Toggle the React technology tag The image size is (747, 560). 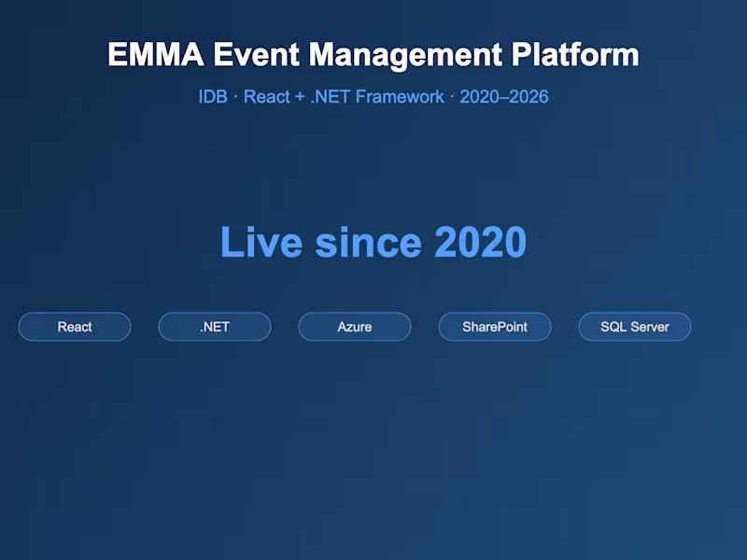coord(75,327)
